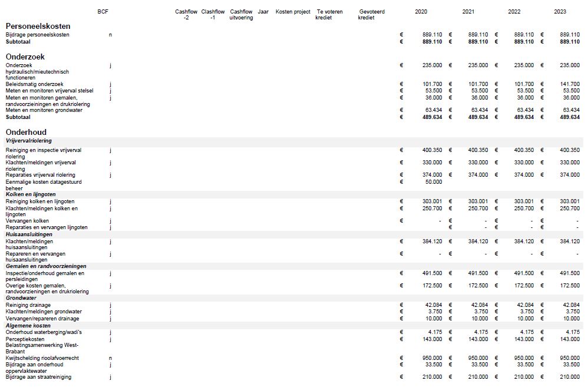Screen dimensions: 588x387
Task: Click the 2023 year column header
Action: coord(560,12)
